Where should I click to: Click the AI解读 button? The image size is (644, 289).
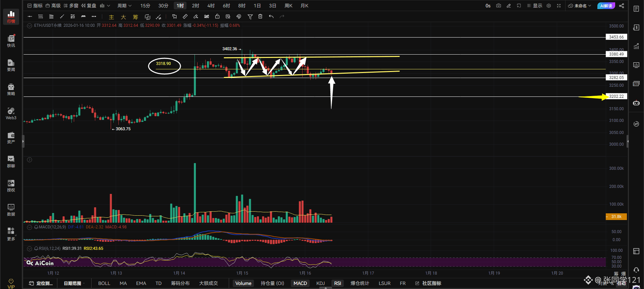[606, 6]
